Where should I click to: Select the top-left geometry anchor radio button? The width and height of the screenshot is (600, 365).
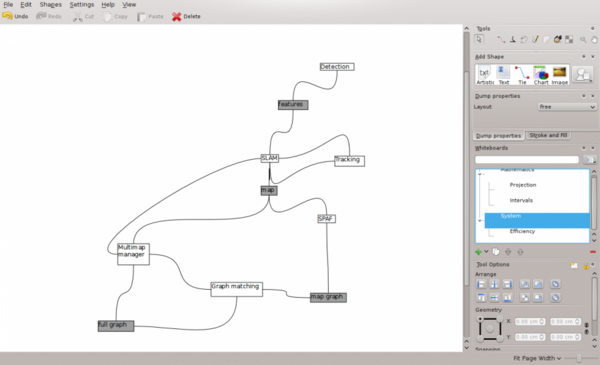pos(480,319)
